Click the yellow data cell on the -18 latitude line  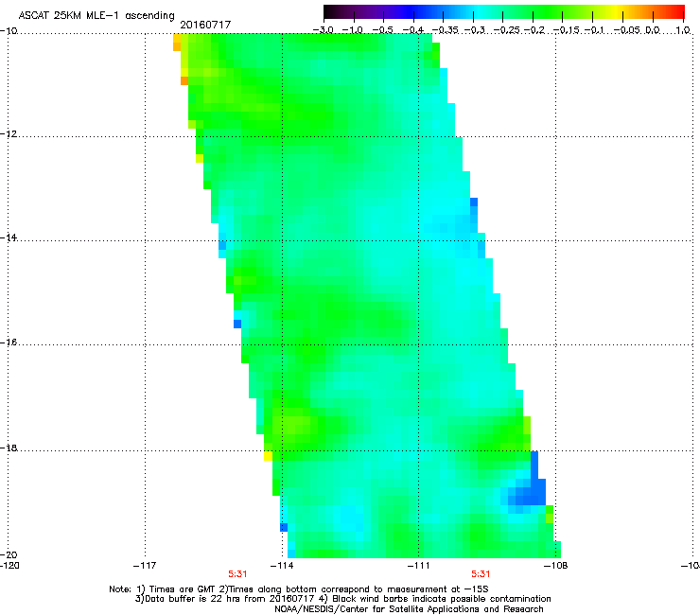click(268, 456)
